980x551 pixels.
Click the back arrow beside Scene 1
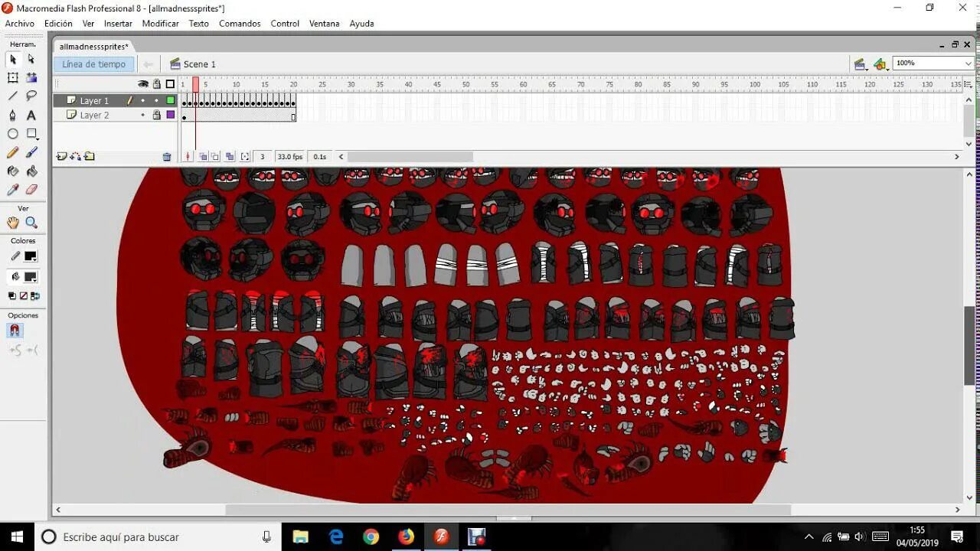click(149, 64)
